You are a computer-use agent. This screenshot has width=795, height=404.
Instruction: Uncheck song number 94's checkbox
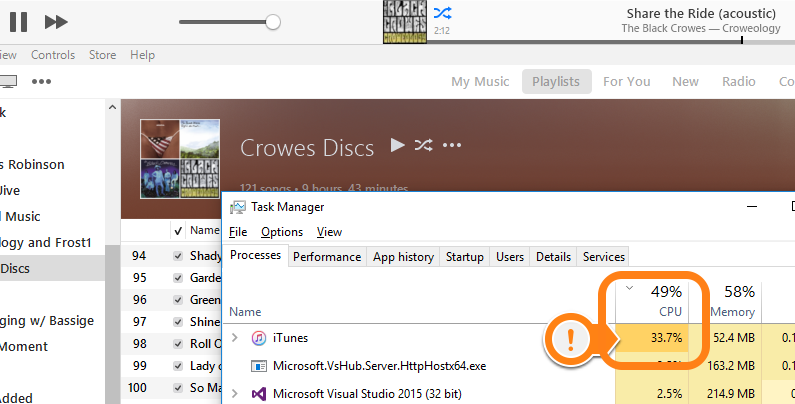tap(178, 256)
